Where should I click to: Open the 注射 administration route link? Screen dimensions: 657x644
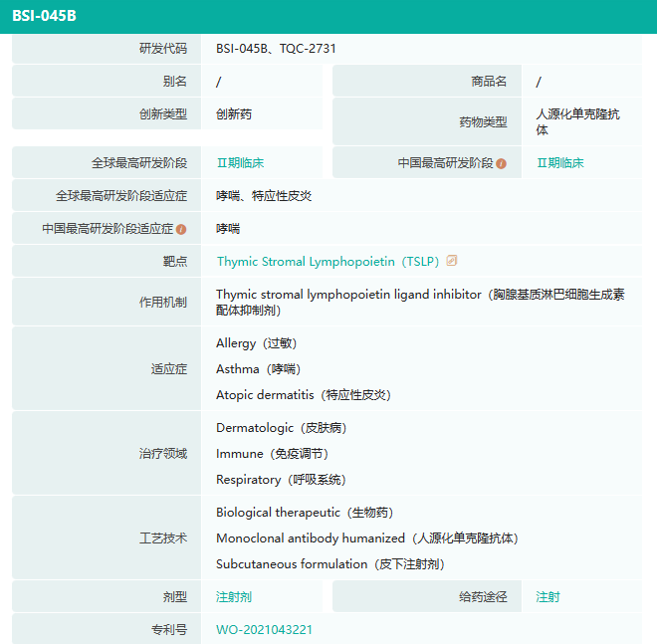pos(547,596)
